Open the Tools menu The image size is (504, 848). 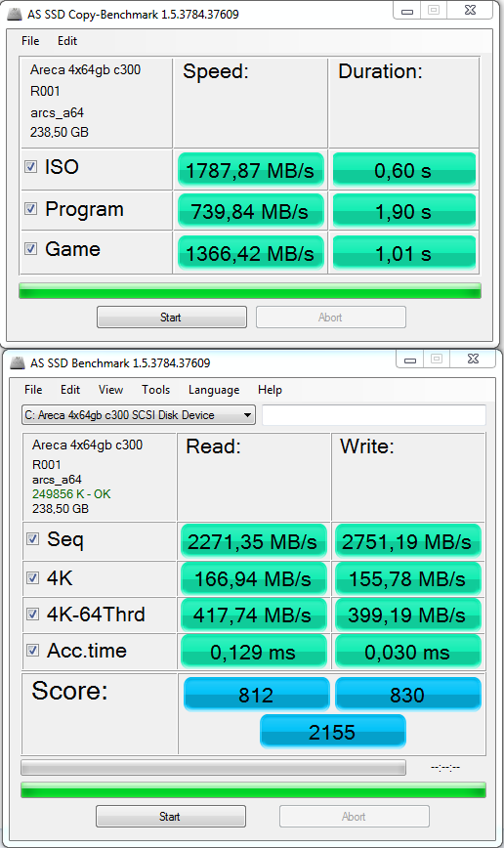[155, 390]
